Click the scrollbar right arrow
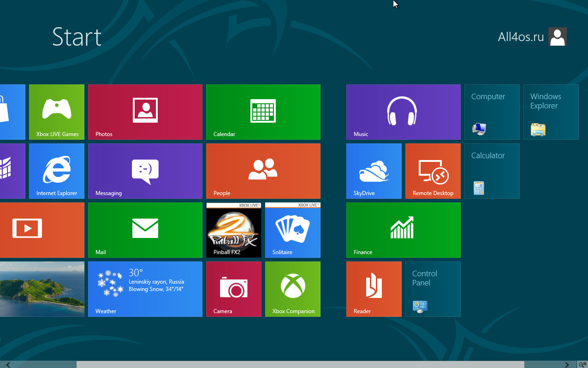This screenshot has height=368, width=588. point(567,365)
